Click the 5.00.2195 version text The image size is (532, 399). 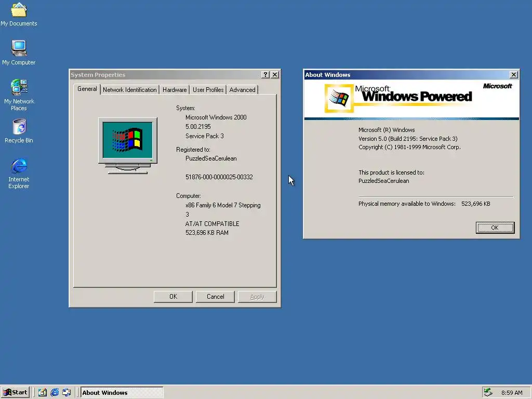[x=198, y=127]
